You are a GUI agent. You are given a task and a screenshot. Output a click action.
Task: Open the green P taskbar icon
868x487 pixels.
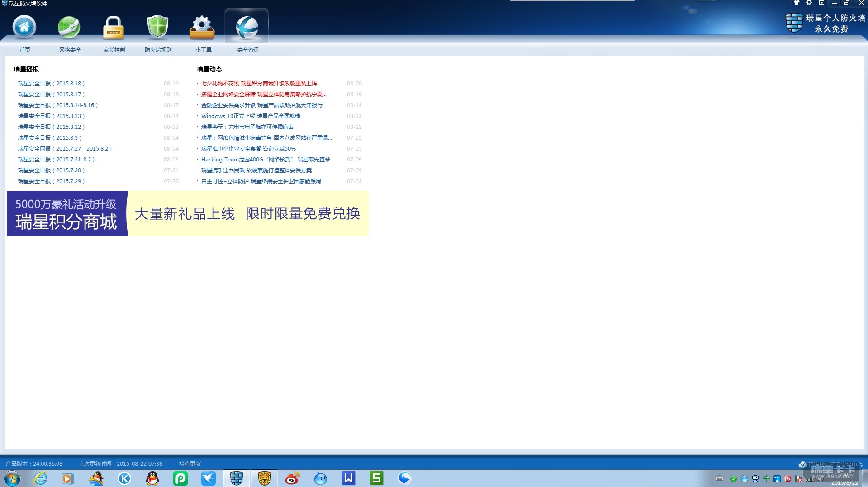tap(180, 478)
